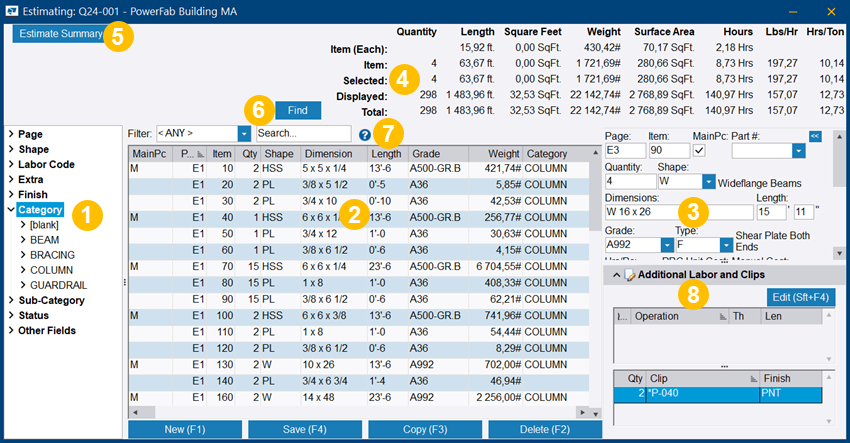Select the item 130 row 10 x 26
The height and width of the screenshot is (443, 850).
coord(359,364)
